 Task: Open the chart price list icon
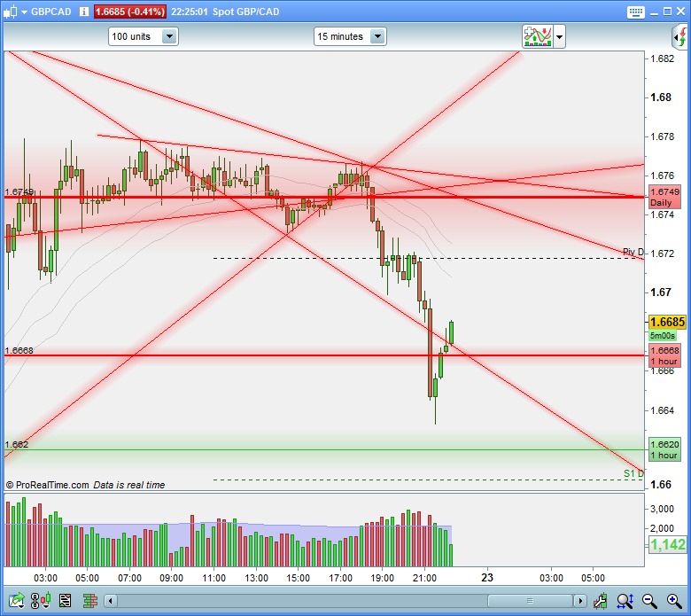(65, 601)
